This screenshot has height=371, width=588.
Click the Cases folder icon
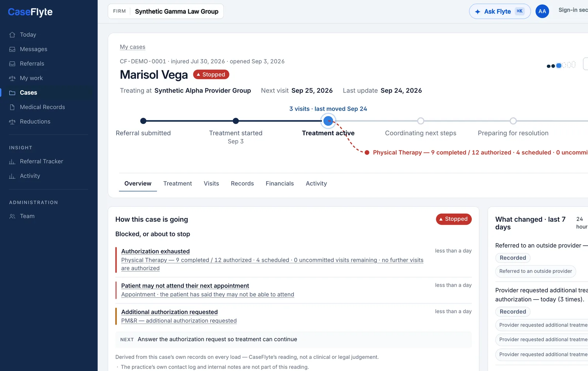12,93
